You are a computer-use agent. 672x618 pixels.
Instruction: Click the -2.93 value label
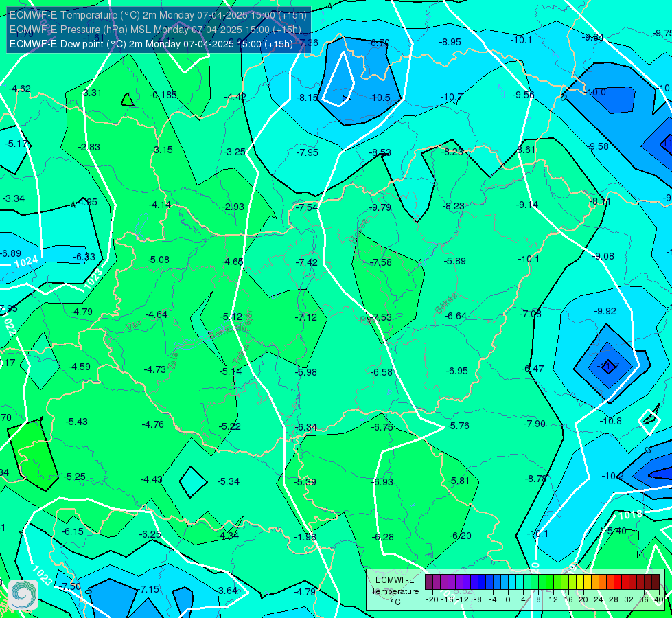coord(233,207)
